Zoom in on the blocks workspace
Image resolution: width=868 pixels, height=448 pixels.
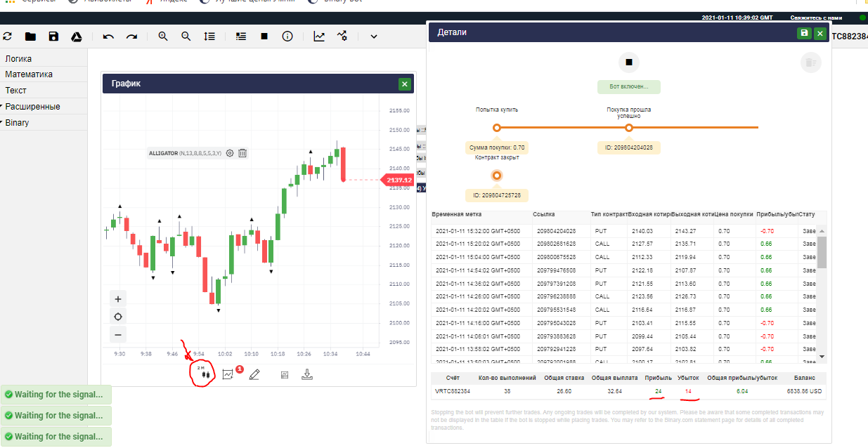point(163,37)
